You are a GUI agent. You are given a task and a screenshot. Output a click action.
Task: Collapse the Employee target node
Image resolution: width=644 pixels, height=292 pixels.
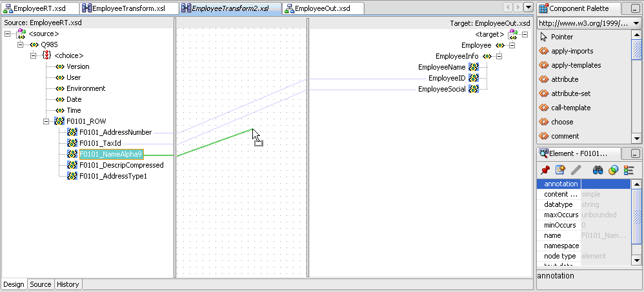tap(512, 45)
